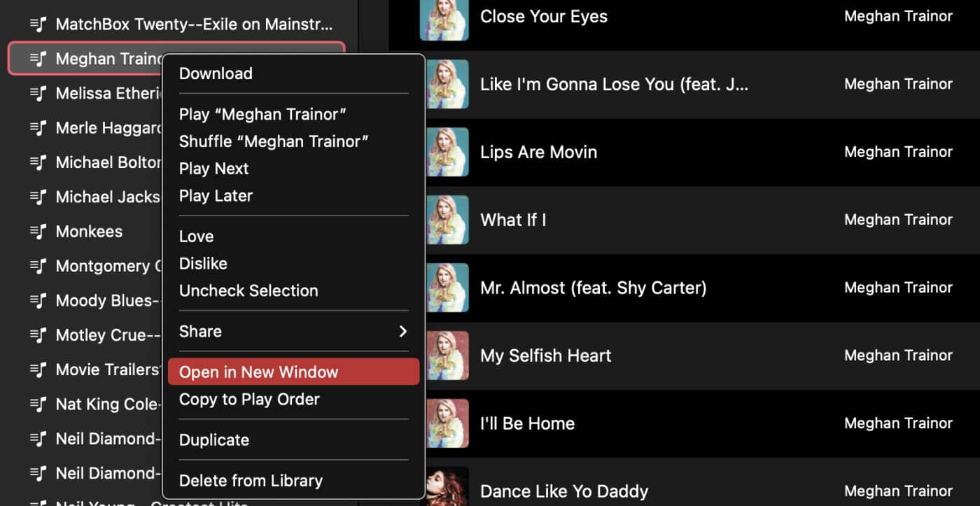The height and width of the screenshot is (506, 980).
Task: Click Delete from Library
Action: point(251,480)
